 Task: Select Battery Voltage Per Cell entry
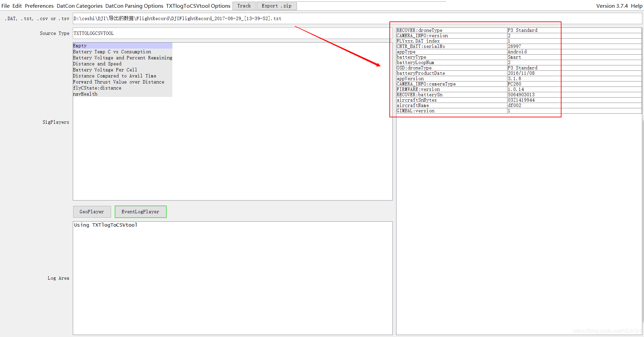point(122,70)
